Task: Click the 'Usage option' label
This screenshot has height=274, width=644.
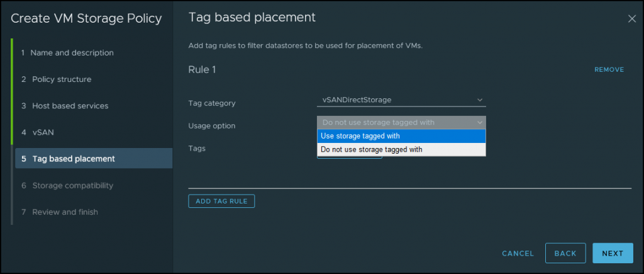Action: (212, 126)
